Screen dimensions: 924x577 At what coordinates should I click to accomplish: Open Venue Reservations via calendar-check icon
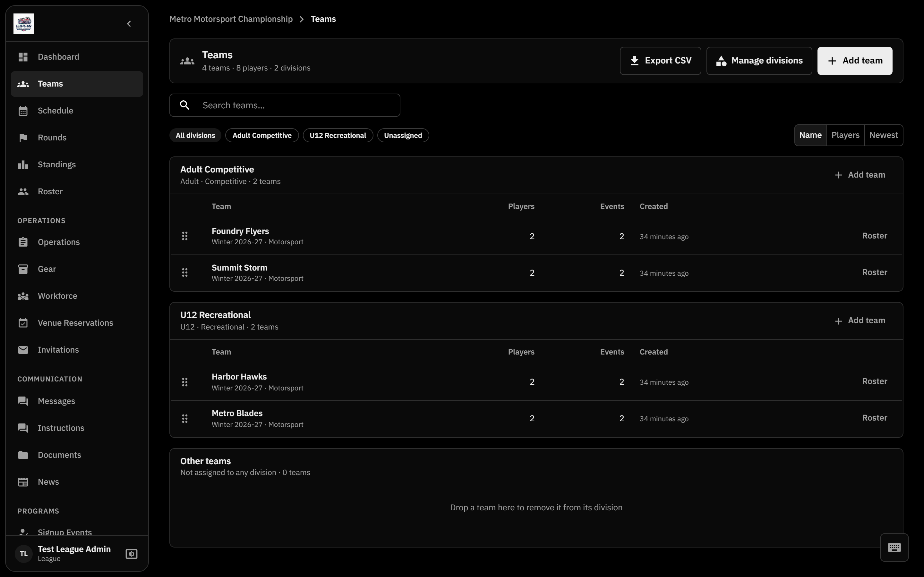coord(23,323)
